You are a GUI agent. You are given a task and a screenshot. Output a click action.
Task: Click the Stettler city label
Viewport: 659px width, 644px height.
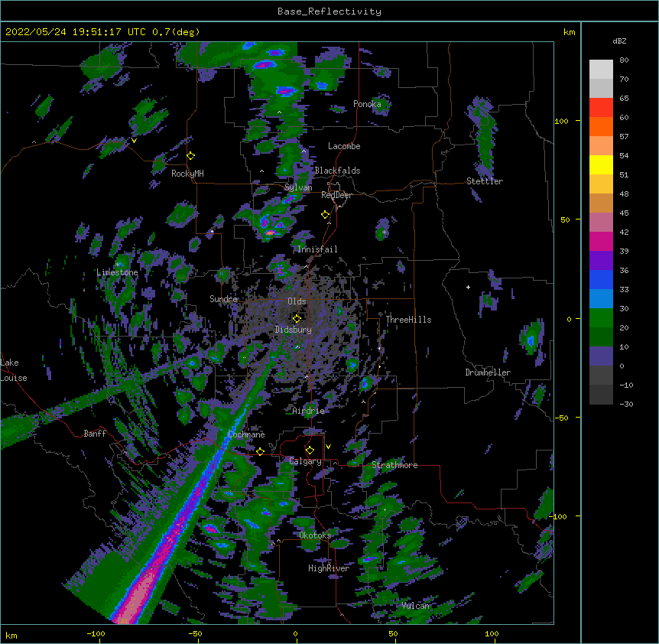pyautogui.click(x=485, y=181)
